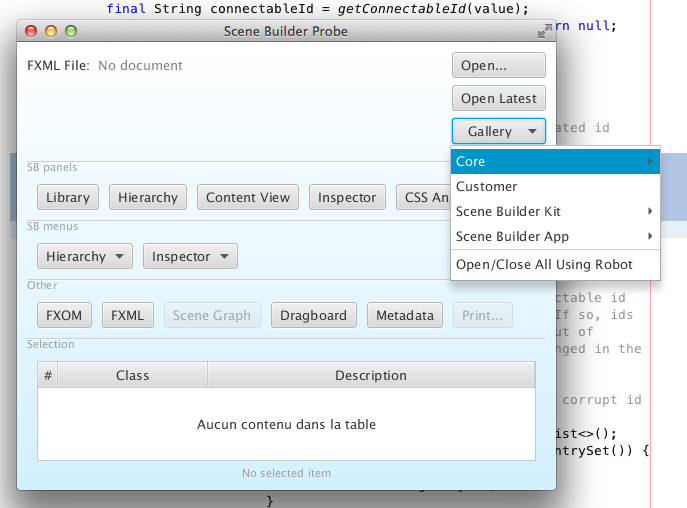Click the Open... button

pyautogui.click(x=498, y=66)
